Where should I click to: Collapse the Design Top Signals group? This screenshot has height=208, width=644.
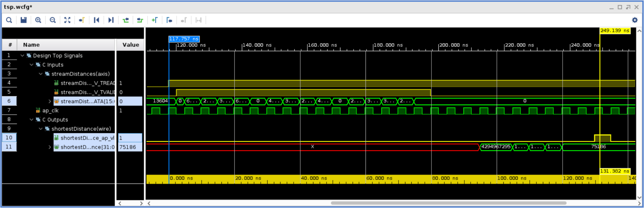[x=22, y=56]
